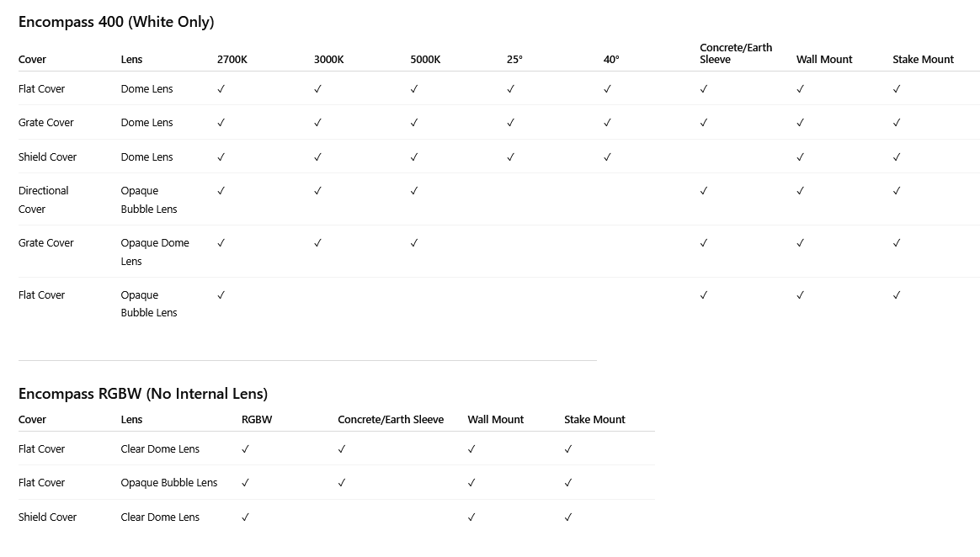Click the Directional Cover row label
Image resolution: width=980 pixels, height=557 pixels.
point(44,199)
